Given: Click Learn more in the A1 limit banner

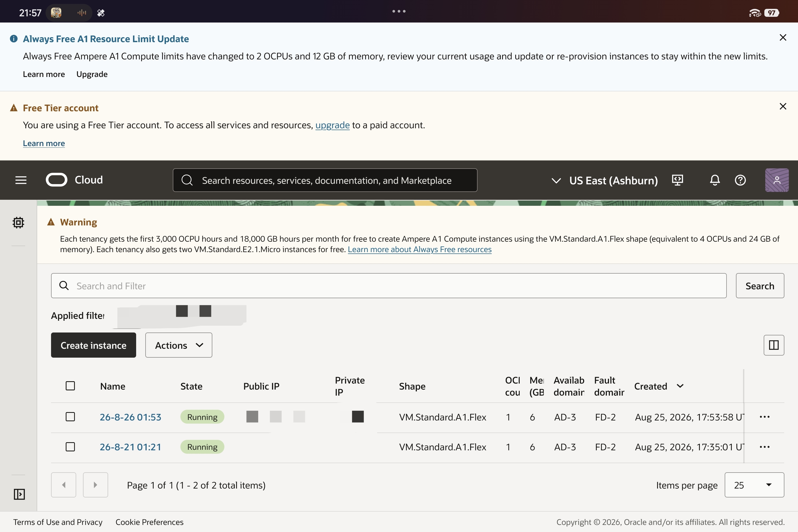Looking at the screenshot, I should coord(44,74).
